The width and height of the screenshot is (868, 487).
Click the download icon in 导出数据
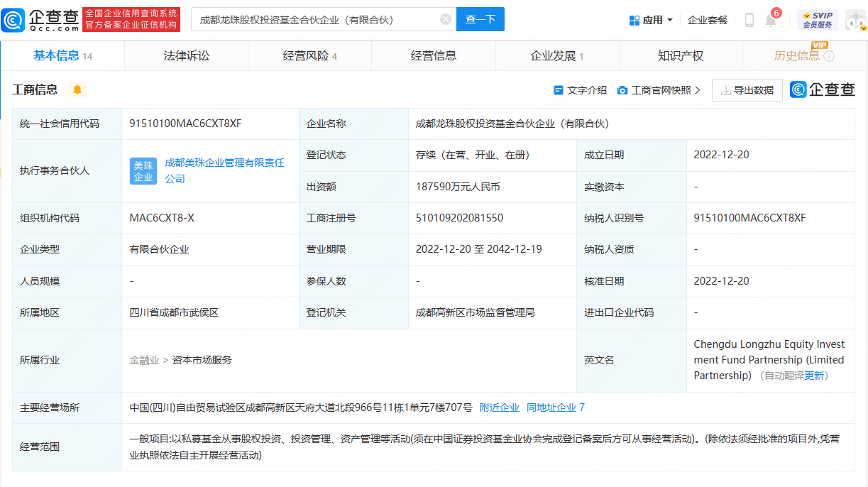point(725,90)
